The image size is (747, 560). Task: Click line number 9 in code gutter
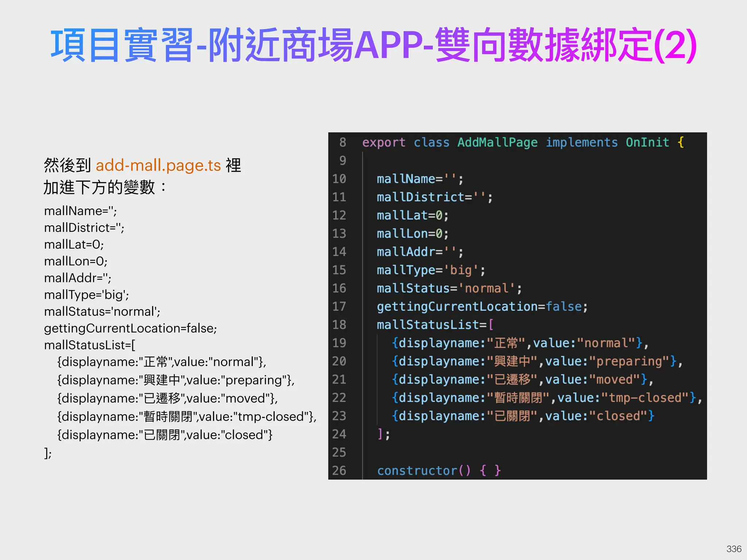[342, 161]
